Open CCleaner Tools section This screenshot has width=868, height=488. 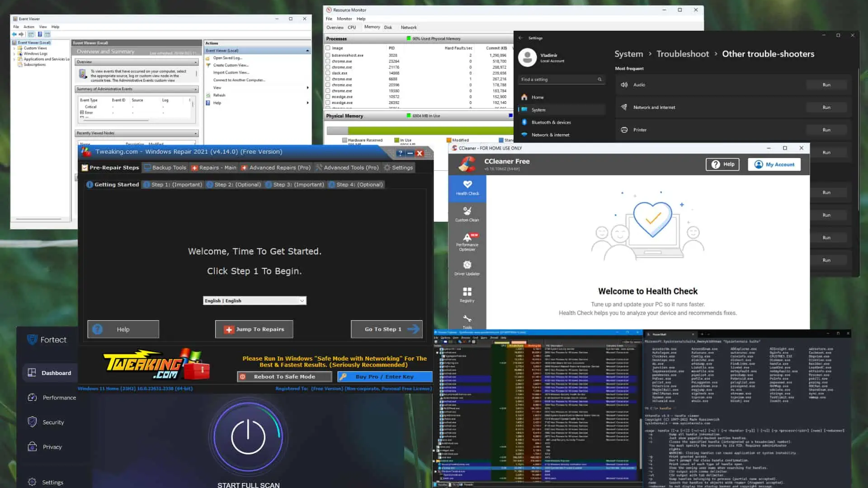click(467, 321)
